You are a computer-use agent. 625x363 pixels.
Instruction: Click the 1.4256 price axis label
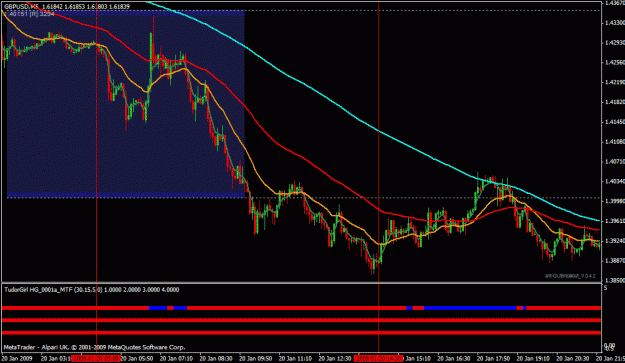pos(615,63)
